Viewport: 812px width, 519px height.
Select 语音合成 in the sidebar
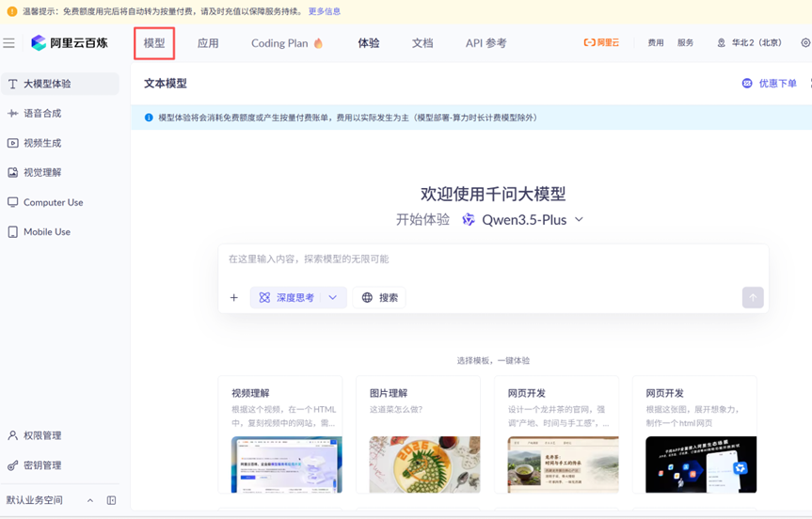pyautogui.click(x=60, y=114)
